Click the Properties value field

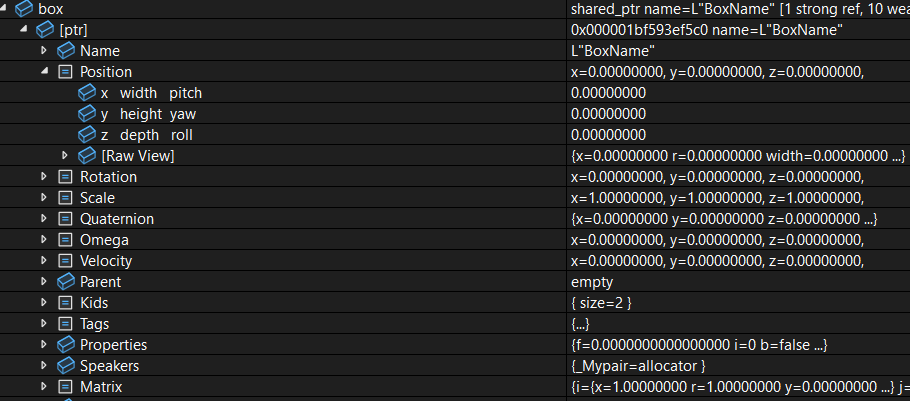(x=738, y=345)
